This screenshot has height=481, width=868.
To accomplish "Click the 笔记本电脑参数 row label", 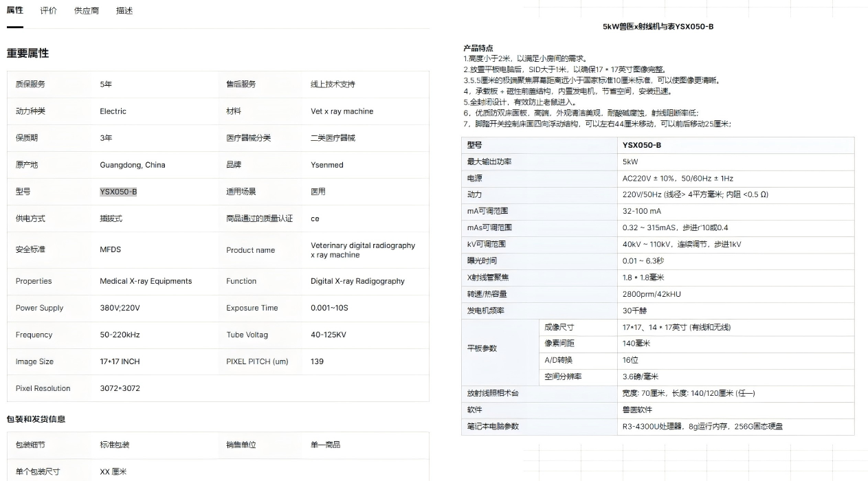I will (493, 427).
